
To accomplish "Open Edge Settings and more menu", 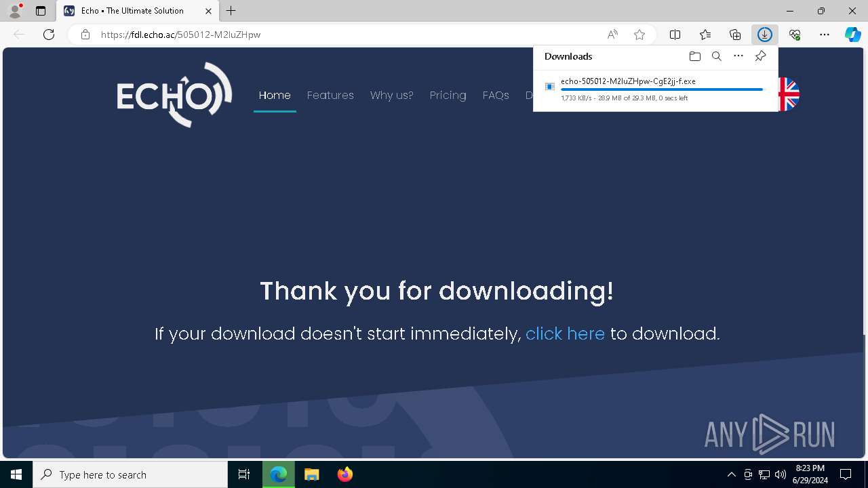I will tap(825, 35).
